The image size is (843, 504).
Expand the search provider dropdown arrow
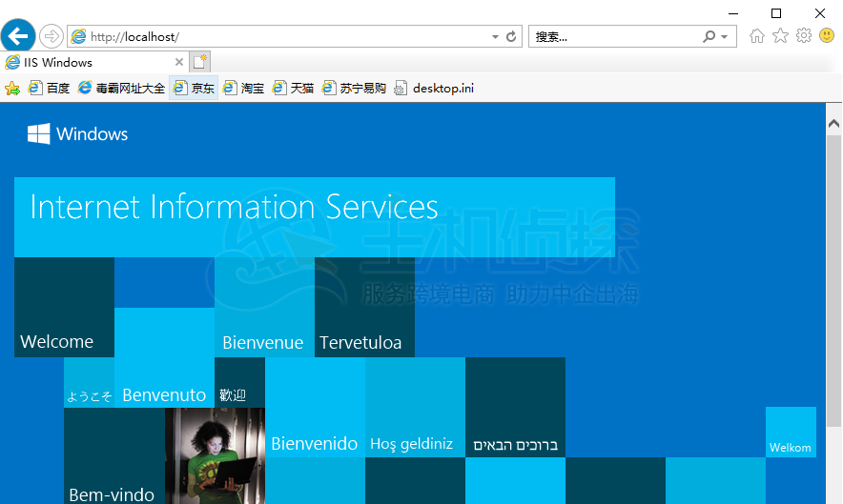pos(725,37)
